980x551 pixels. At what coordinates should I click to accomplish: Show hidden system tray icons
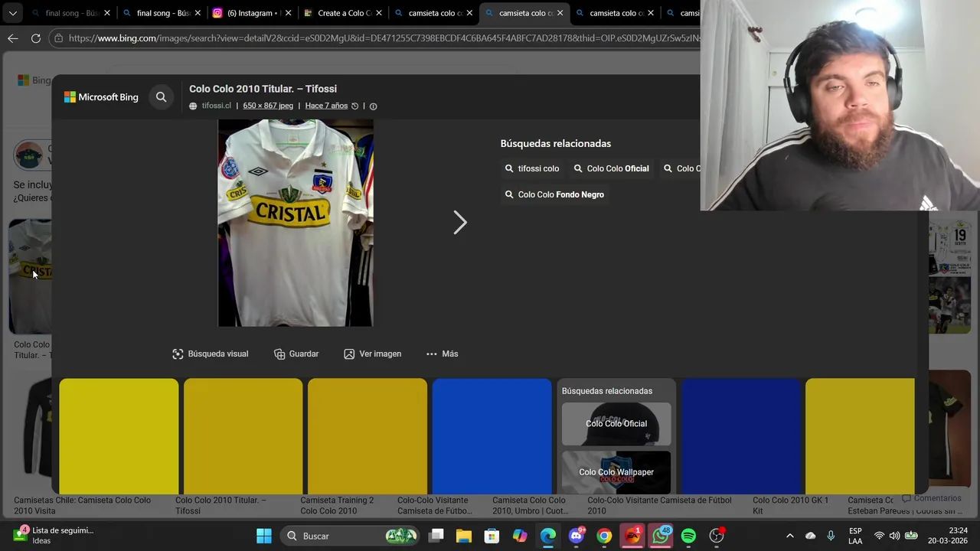coord(790,536)
